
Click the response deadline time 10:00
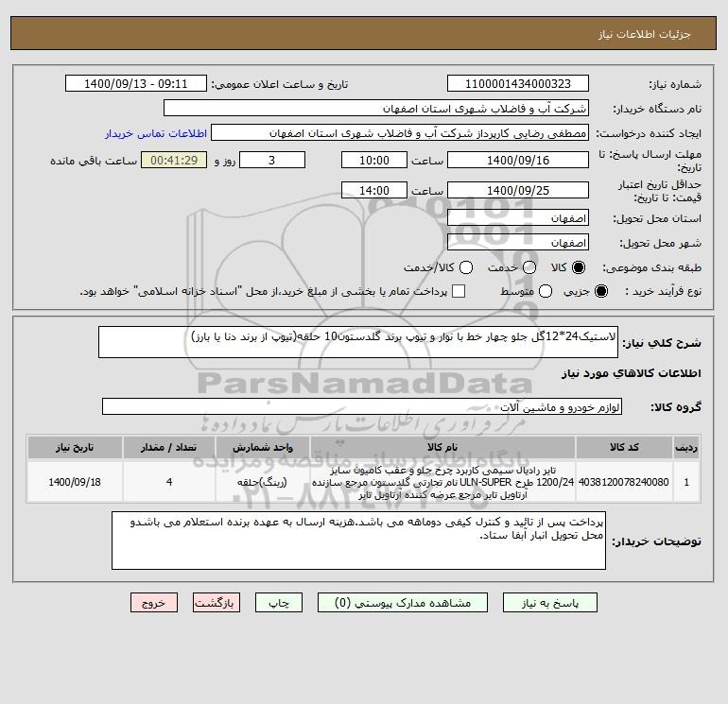[374, 160]
